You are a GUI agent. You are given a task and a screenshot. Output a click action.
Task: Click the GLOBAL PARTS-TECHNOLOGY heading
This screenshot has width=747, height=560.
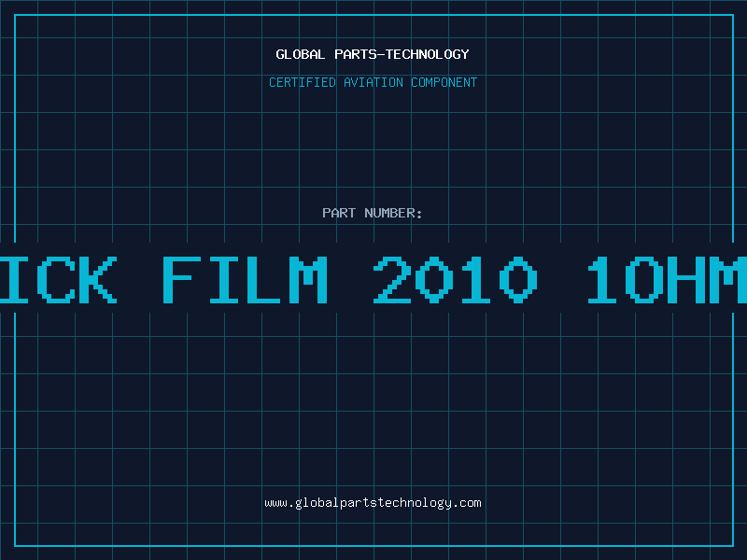pos(373,54)
